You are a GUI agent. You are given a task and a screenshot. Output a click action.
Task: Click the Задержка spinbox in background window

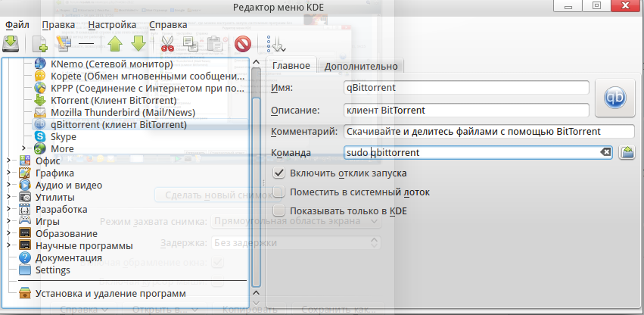297,242
